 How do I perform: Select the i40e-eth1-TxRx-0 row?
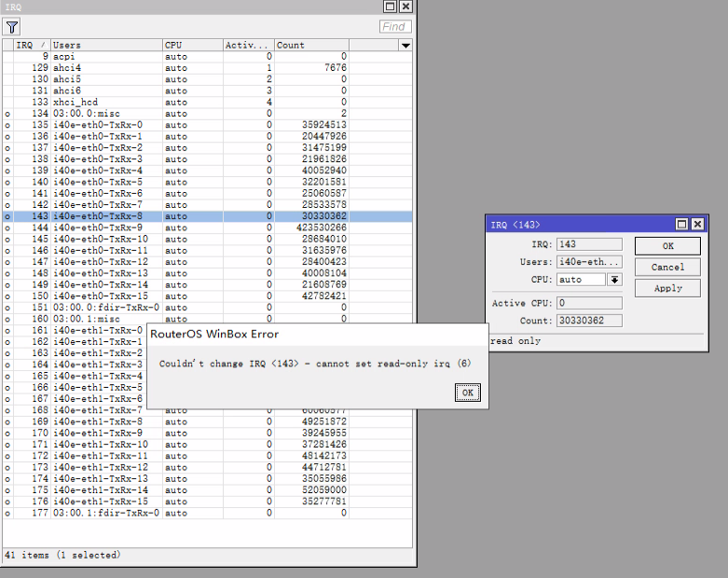point(75,331)
